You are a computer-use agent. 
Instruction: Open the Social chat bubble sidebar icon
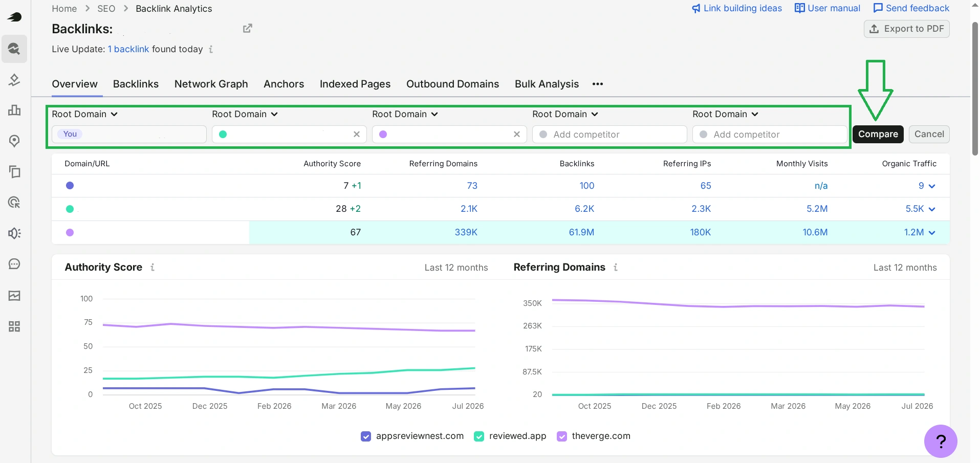tap(14, 264)
